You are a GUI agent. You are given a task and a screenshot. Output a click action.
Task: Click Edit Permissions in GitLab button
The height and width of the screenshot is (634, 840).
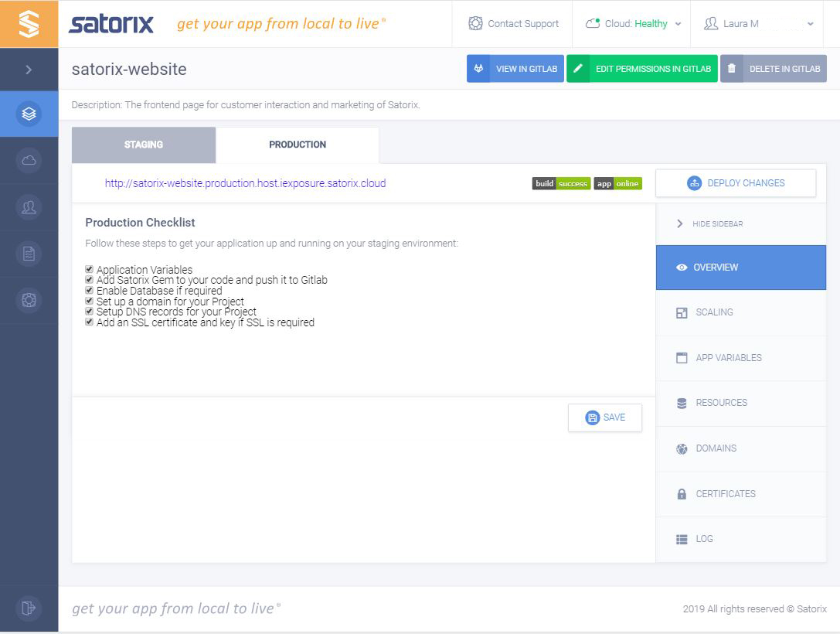[642, 69]
